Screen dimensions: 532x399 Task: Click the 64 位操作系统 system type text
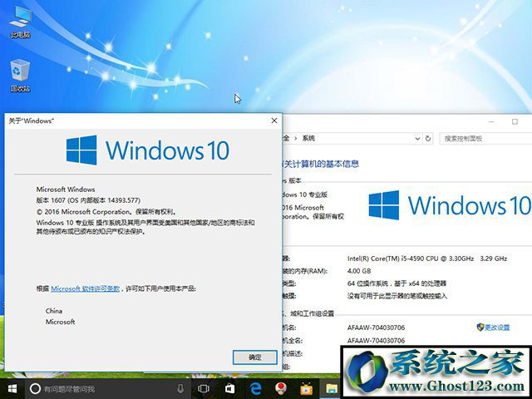(x=397, y=283)
